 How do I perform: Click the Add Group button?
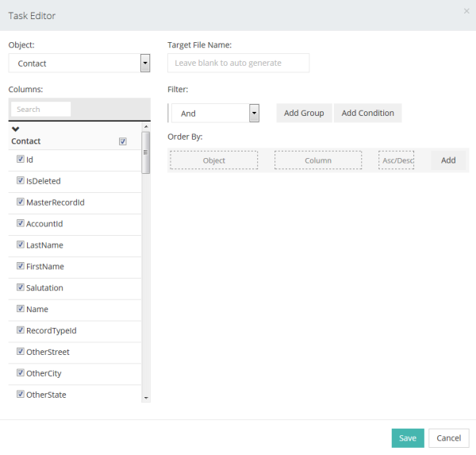pyautogui.click(x=304, y=114)
